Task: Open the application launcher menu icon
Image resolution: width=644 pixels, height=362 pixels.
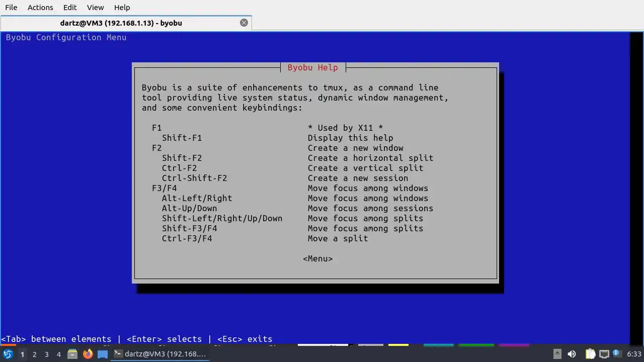Action: (x=8, y=354)
